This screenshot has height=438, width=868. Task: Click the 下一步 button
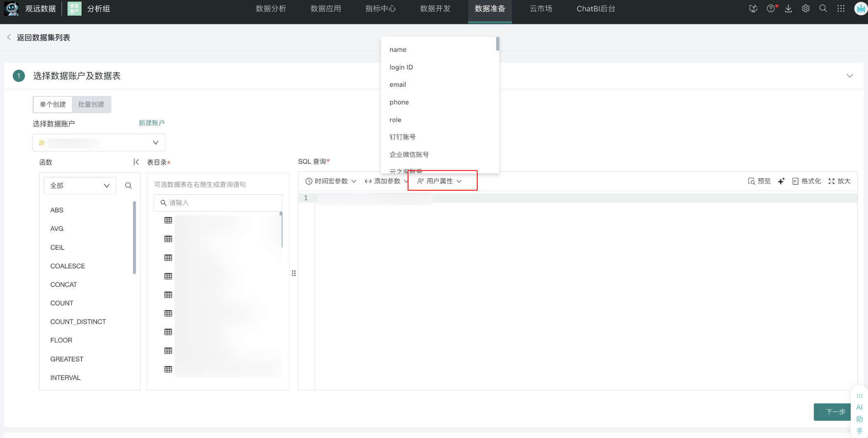pyautogui.click(x=835, y=412)
